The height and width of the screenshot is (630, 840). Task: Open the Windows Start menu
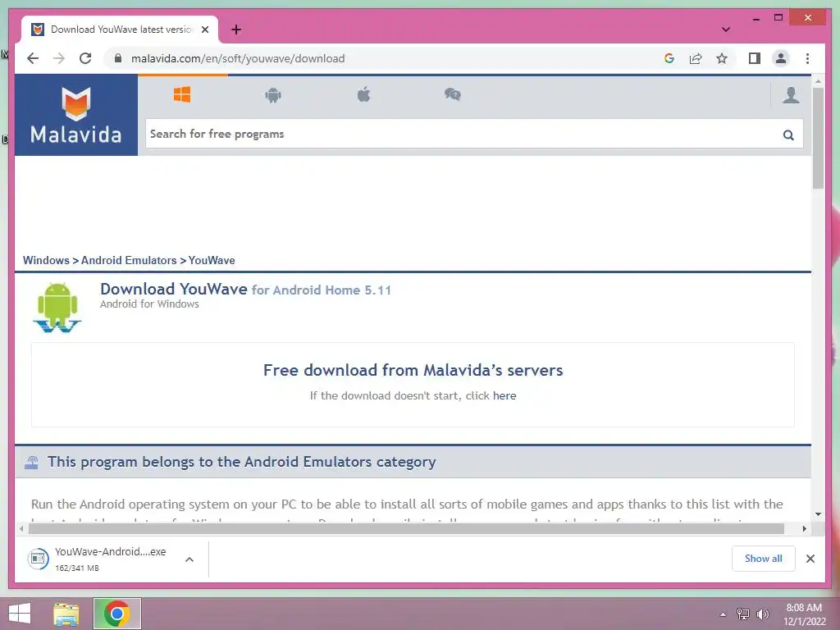[x=20, y=614]
